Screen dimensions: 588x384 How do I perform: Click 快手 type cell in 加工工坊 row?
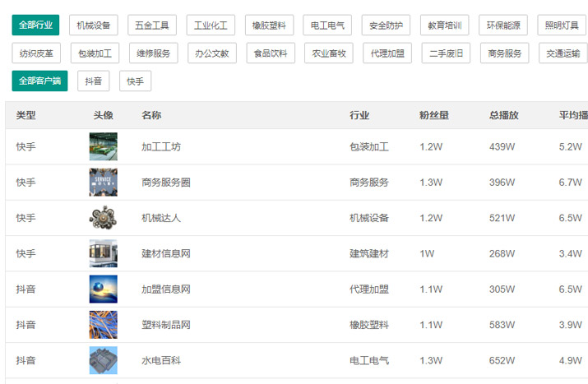click(25, 146)
